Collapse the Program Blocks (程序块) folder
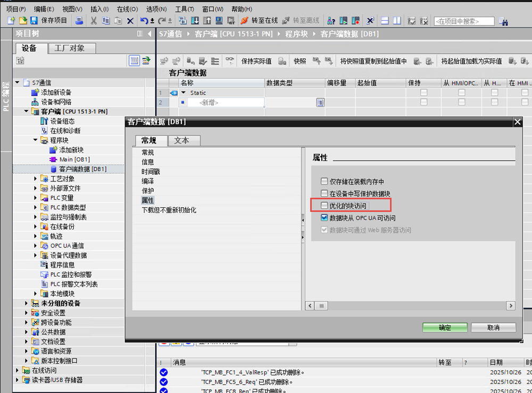This screenshot has height=393, width=532. click(x=36, y=140)
